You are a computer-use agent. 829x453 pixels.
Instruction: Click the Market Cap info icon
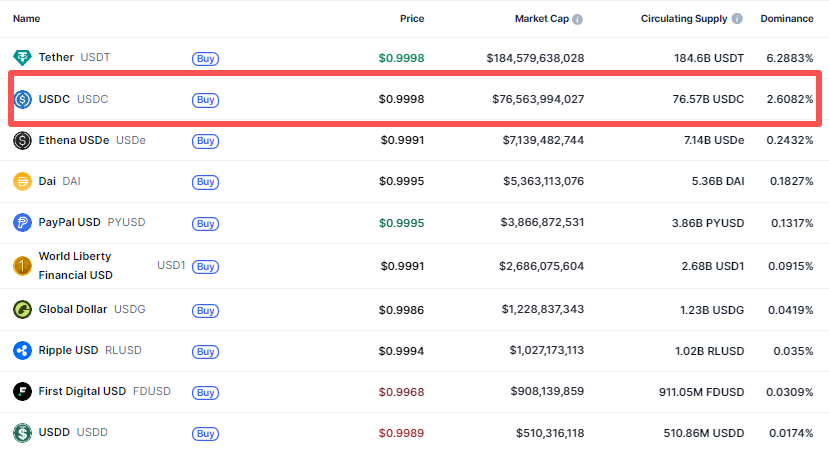tap(578, 19)
